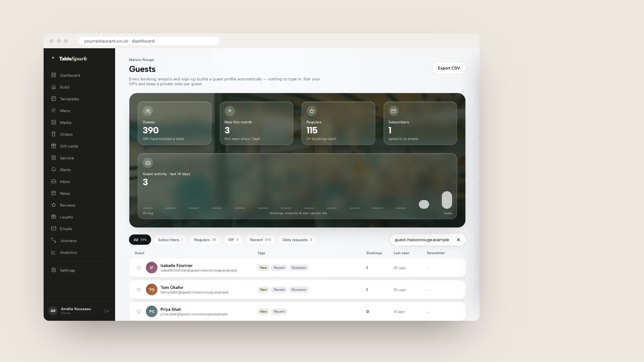Click the browser address bar
This screenshot has height=362, width=644.
(x=149, y=41)
